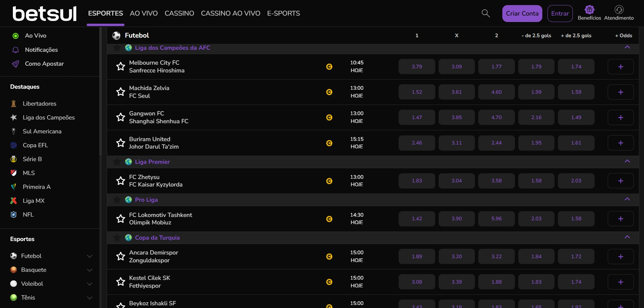
Task: Switch to the AO VIVO tab
Action: [144, 14]
